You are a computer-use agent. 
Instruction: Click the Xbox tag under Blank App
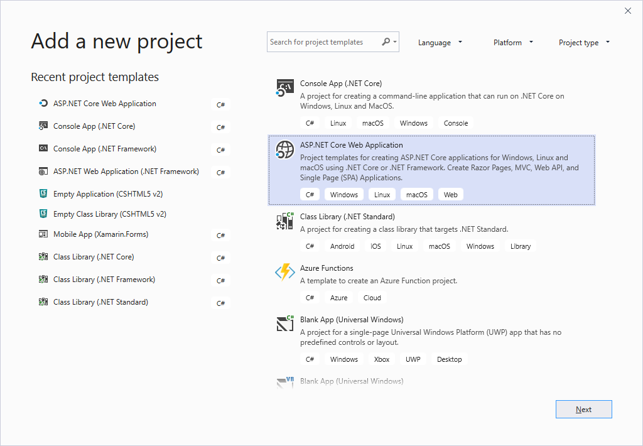tap(382, 359)
